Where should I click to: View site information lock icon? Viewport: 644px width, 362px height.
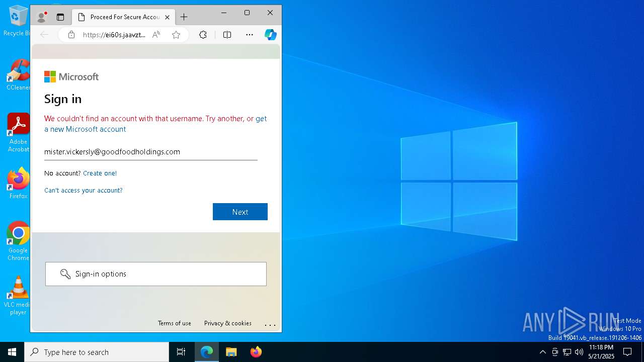pyautogui.click(x=71, y=35)
